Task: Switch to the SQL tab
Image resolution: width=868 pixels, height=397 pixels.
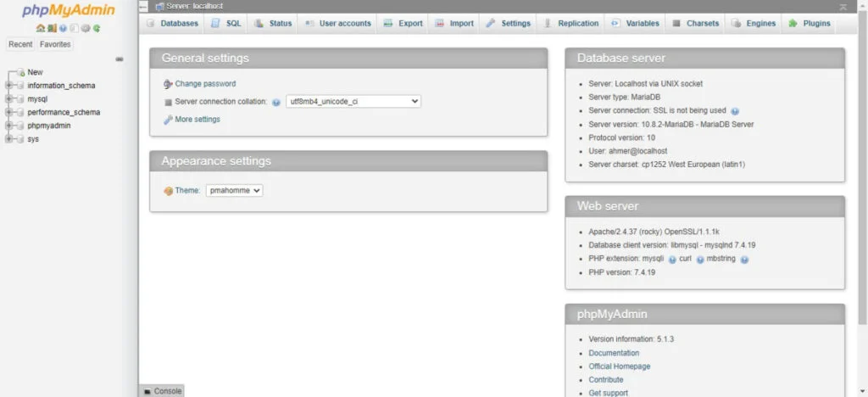Action: pyautogui.click(x=225, y=23)
